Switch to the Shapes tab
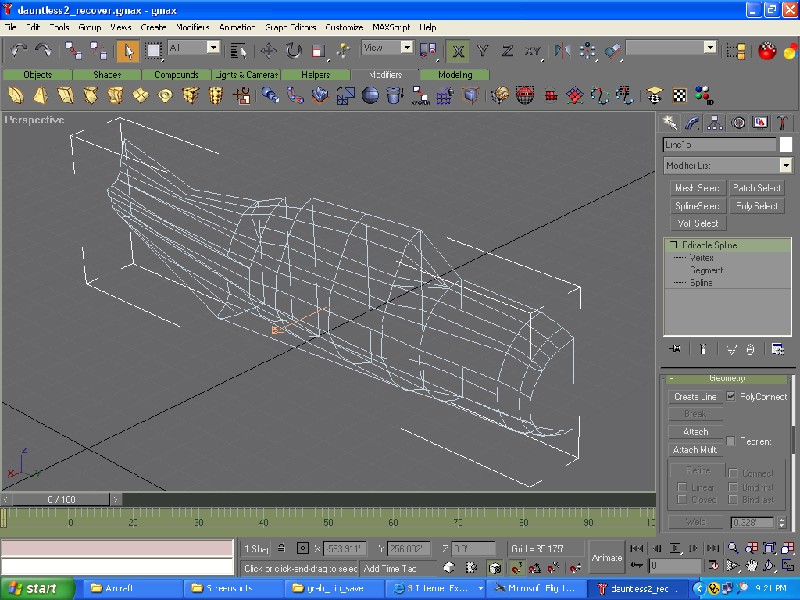 [107, 75]
